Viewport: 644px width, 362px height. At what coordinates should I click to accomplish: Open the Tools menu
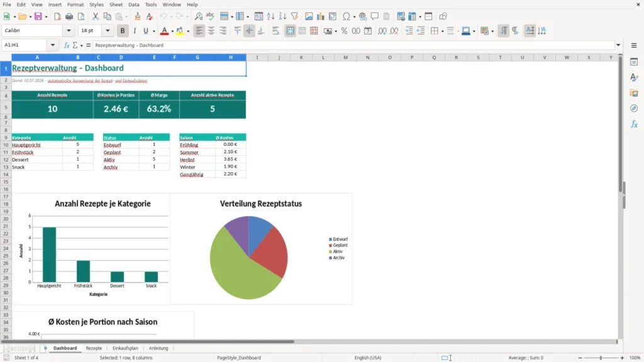[x=151, y=4]
